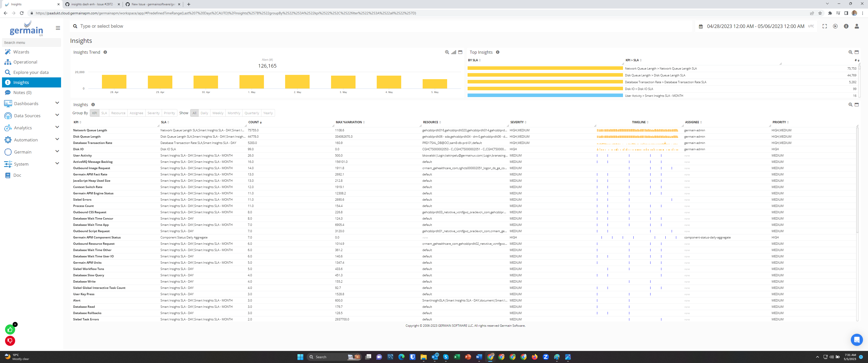Click the calendar icon by date range
The width and height of the screenshot is (868, 363).
tap(700, 26)
